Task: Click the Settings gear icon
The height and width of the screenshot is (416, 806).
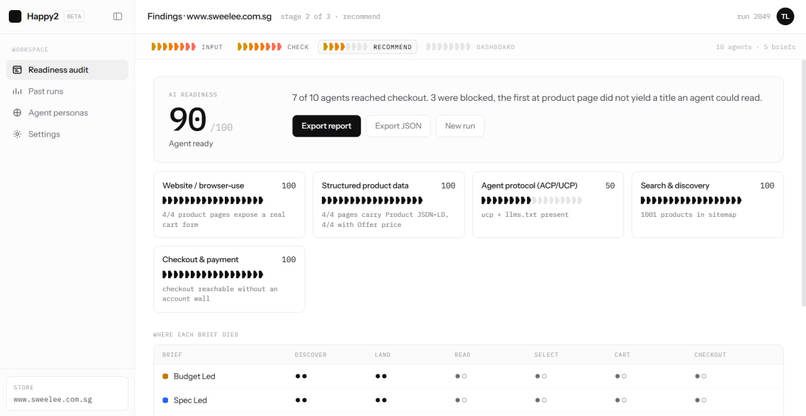Action: click(x=17, y=134)
